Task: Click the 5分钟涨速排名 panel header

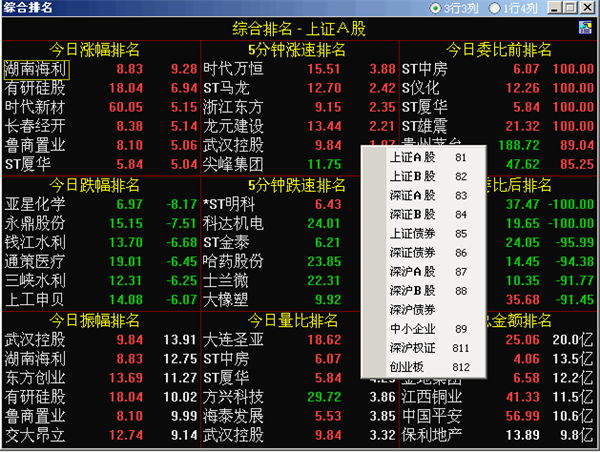Action: click(297, 50)
